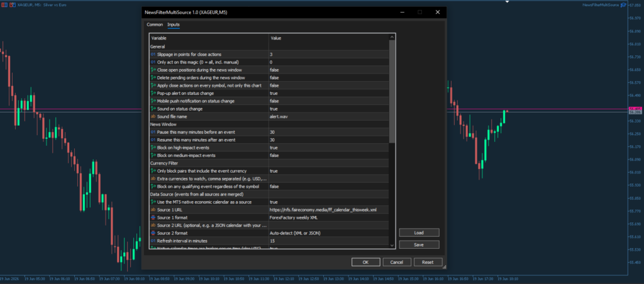
Task: Click the enum icon of Source 2 format row
Action: pyautogui.click(x=153, y=233)
